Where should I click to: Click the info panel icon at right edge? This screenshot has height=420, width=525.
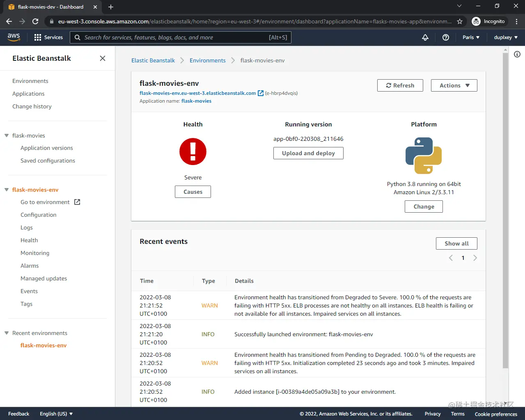(517, 54)
